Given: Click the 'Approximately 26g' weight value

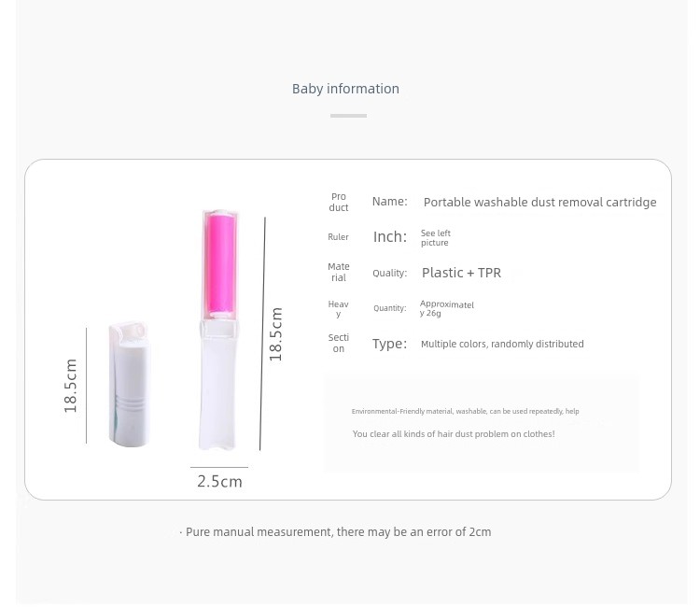Looking at the screenshot, I should tap(446, 309).
